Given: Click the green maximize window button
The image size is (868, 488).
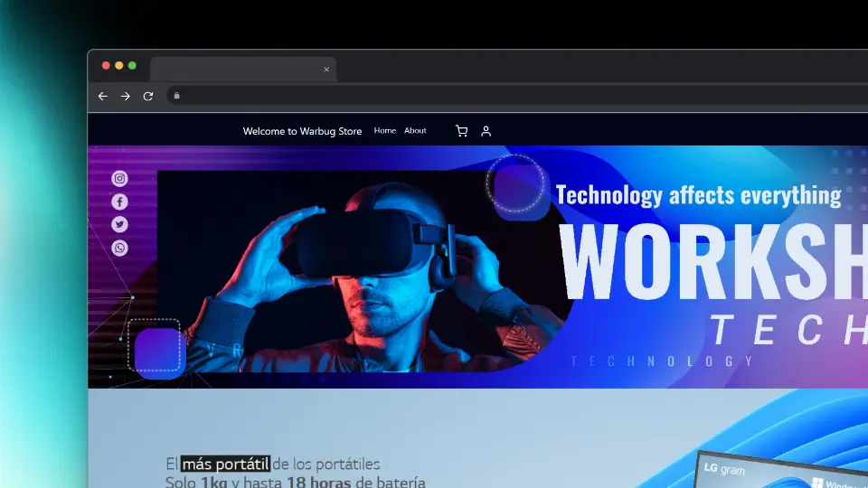Looking at the screenshot, I should tap(132, 65).
